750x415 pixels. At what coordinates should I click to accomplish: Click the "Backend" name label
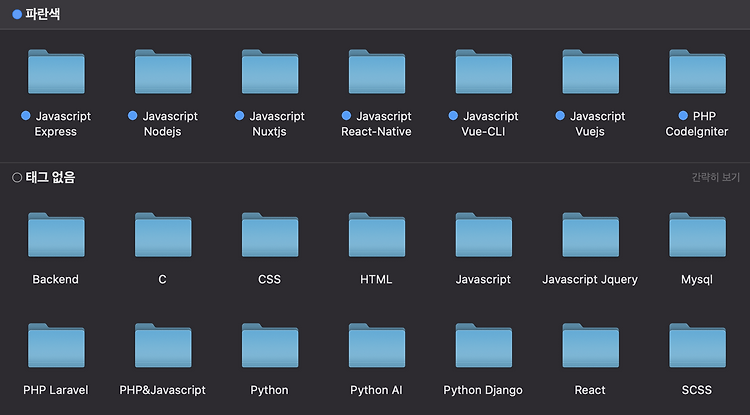[x=55, y=279]
